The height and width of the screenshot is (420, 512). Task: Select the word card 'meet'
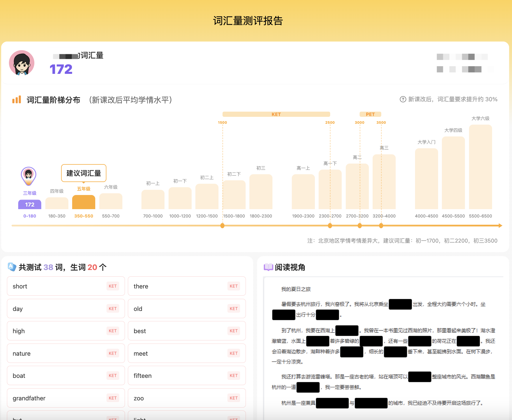point(187,353)
